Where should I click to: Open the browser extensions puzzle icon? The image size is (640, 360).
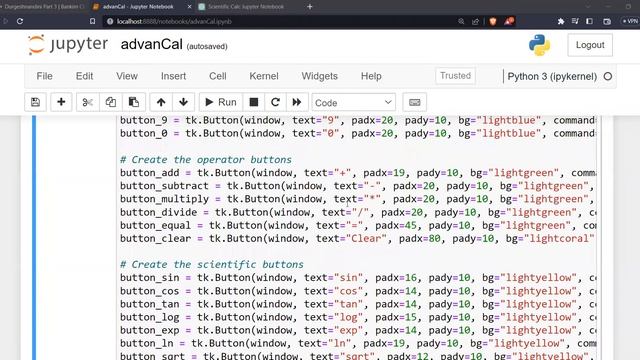[x=561, y=21]
